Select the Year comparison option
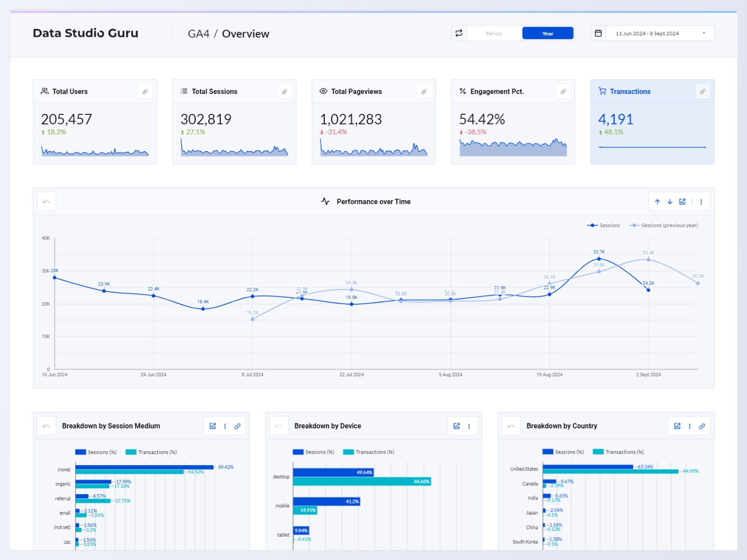 [548, 34]
